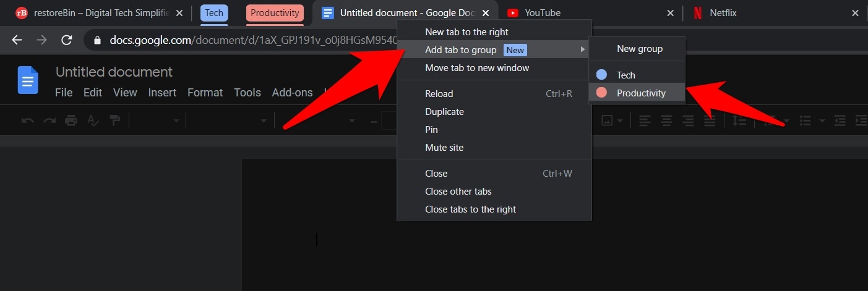Click the Print icon in toolbar
Image resolution: width=868 pixels, height=291 pixels.
71,120
